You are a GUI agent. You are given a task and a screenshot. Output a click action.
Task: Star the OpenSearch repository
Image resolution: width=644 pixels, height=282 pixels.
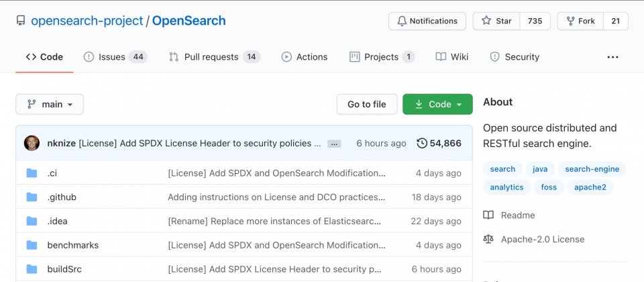(496, 21)
